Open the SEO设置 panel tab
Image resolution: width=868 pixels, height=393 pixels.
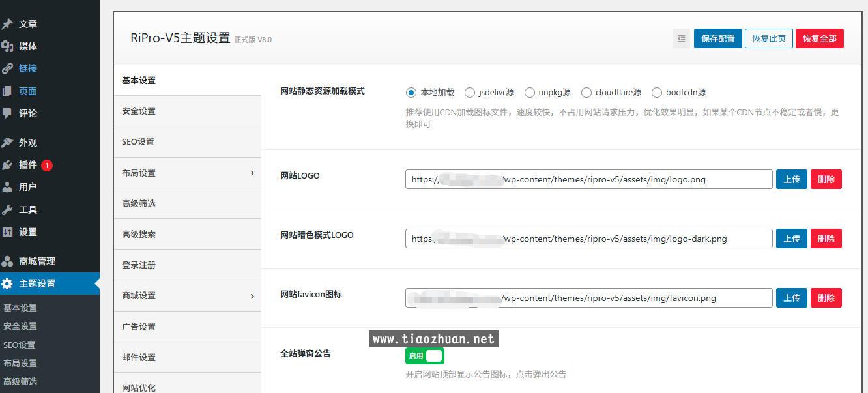pos(138,142)
